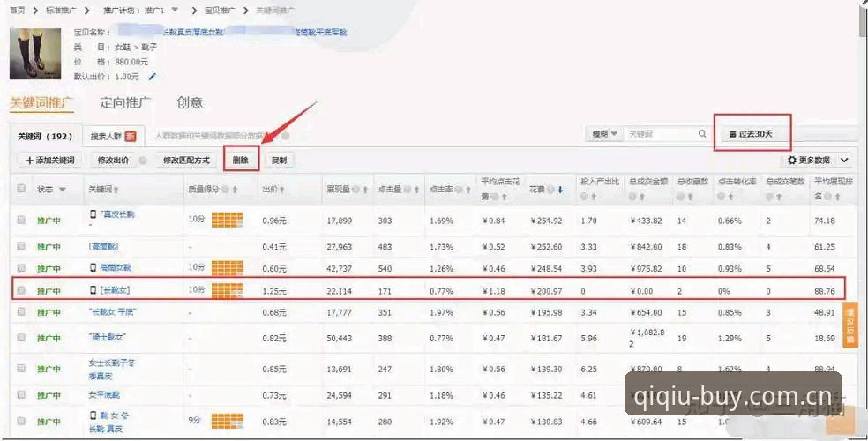Expand the 推广计划 breadcrumb dropdown arrow
868x441 pixels.
click(175, 10)
